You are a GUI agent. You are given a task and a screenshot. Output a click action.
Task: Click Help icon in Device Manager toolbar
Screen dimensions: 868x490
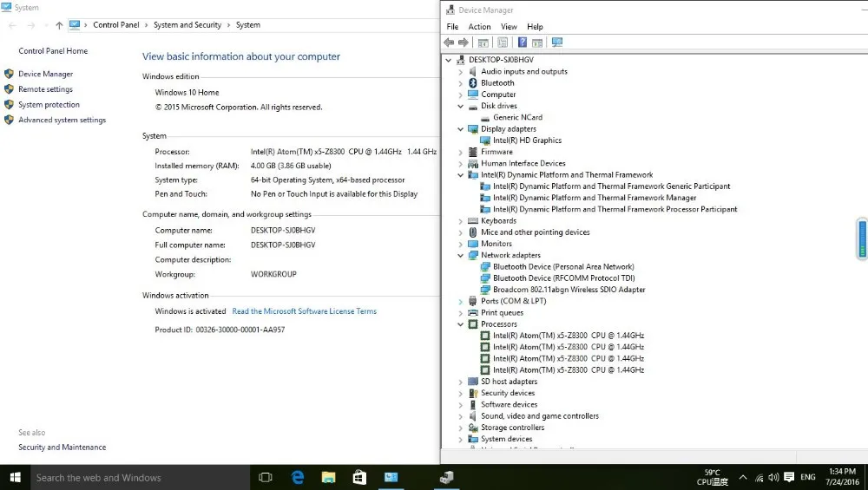(522, 42)
